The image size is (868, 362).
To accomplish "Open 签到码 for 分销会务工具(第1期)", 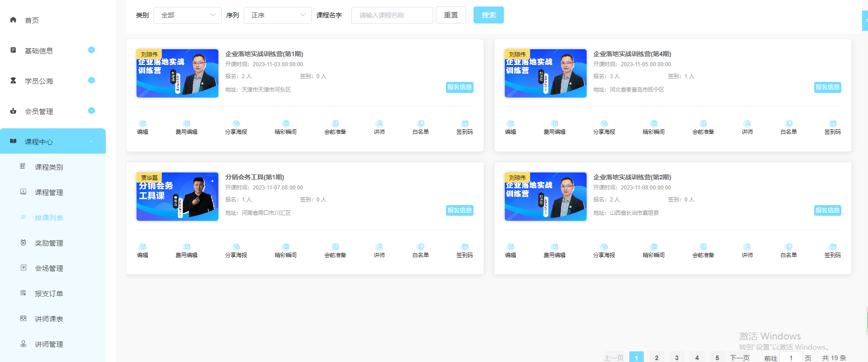I will (x=465, y=251).
